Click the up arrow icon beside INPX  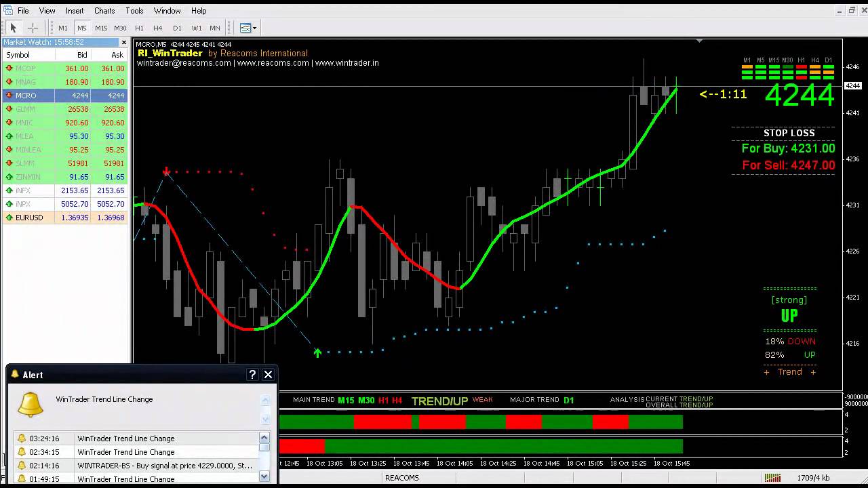click(x=9, y=204)
